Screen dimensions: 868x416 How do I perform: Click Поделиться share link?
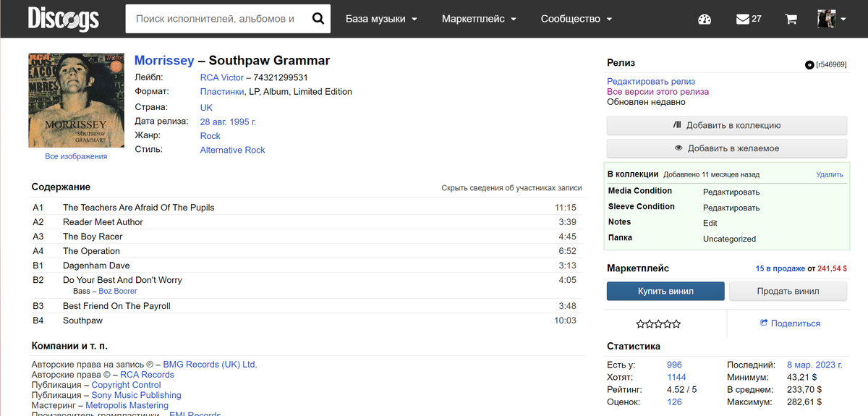[796, 323]
